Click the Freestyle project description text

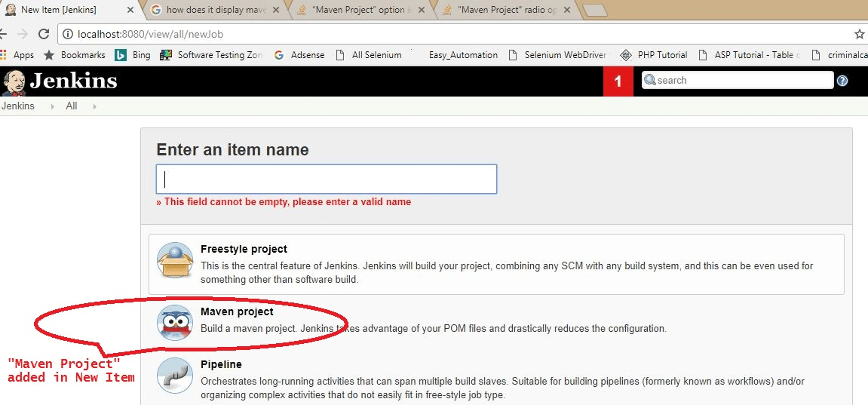click(x=507, y=273)
